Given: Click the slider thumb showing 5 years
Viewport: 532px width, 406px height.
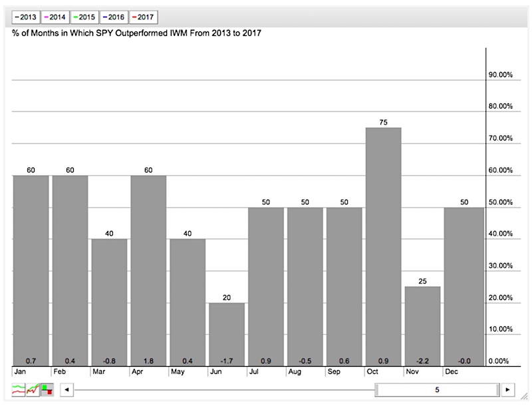Looking at the screenshot, I should (438, 390).
